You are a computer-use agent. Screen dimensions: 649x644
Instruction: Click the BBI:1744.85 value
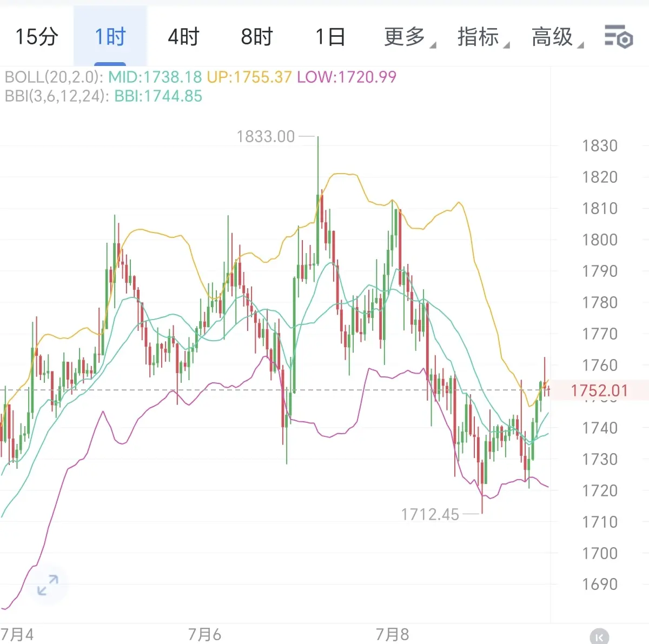pyautogui.click(x=158, y=96)
